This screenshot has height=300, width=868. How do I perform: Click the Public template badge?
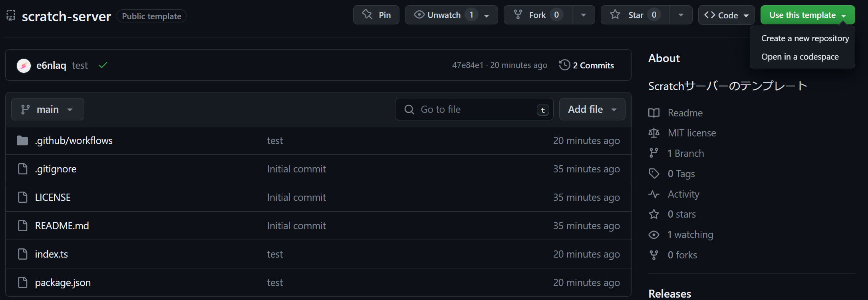[151, 16]
